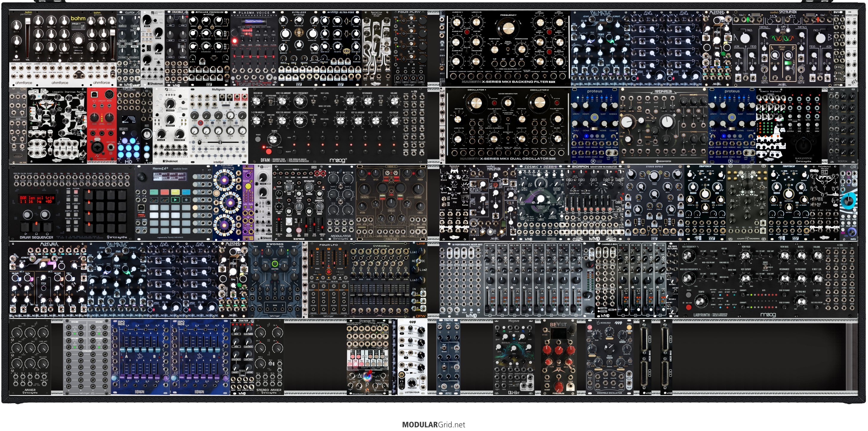Select the Traffic module
Image resolution: width=868 pixels, height=431 pixels.
[448, 357]
